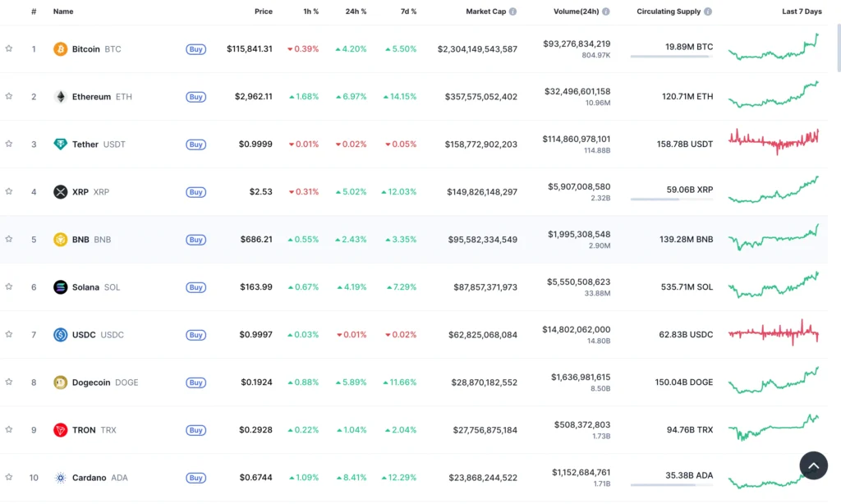Toggle the Dogecoin watchlist star
Image resolution: width=841 pixels, height=504 pixels.
point(8,383)
